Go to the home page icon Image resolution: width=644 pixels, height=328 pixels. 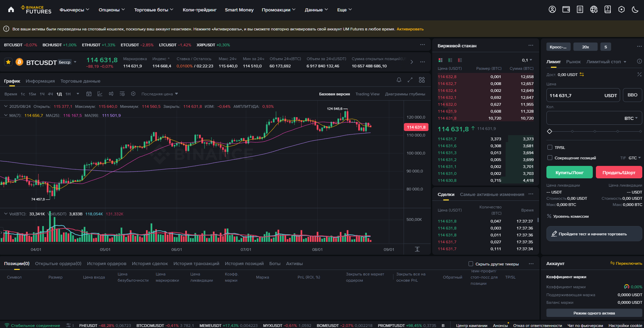pos(11,10)
